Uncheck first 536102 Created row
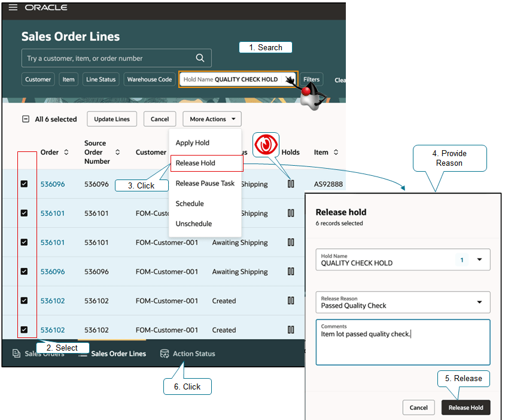This screenshot has height=420, width=505. pos(24,300)
